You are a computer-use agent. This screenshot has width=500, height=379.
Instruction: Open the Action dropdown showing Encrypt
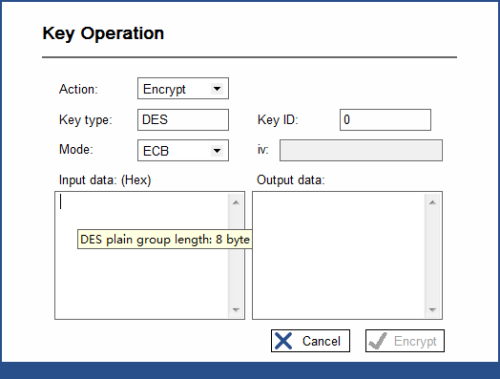(183, 88)
